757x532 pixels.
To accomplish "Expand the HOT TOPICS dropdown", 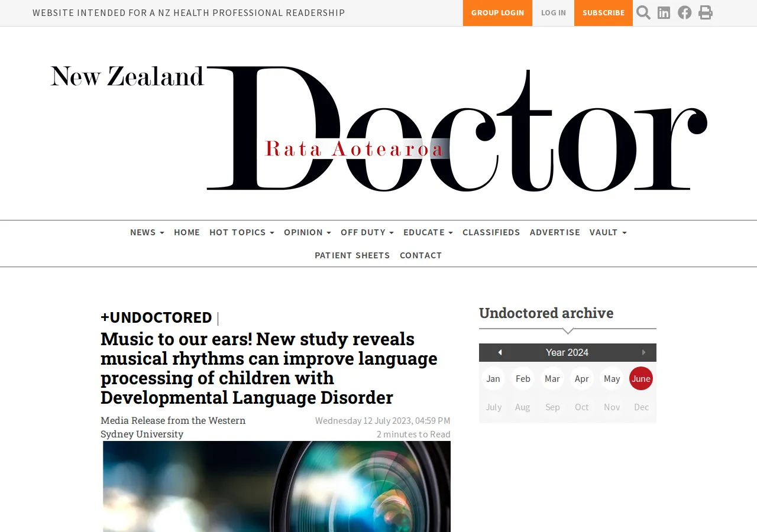I will (241, 232).
